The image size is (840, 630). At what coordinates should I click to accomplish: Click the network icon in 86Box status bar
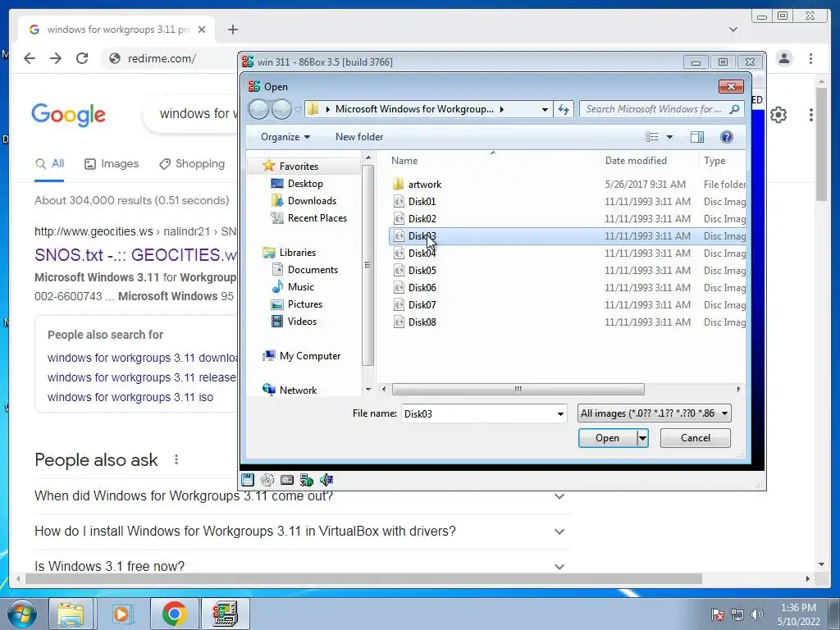pyautogui.click(x=307, y=479)
